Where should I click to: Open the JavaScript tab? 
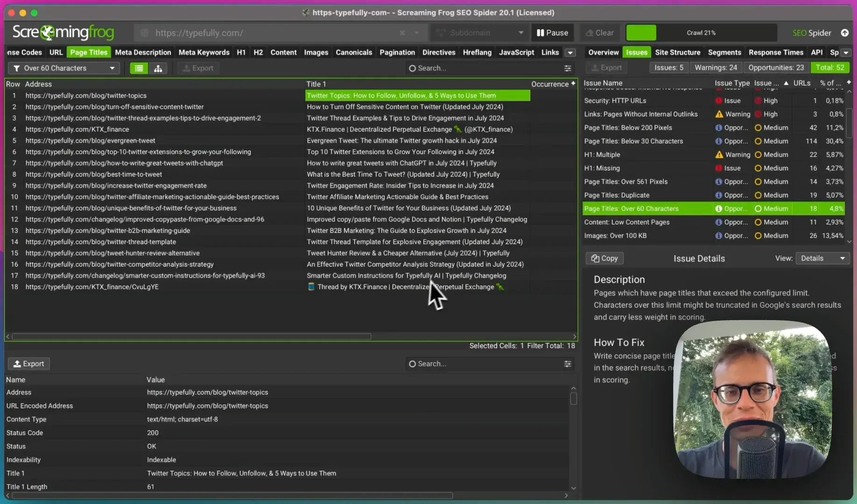click(x=516, y=52)
